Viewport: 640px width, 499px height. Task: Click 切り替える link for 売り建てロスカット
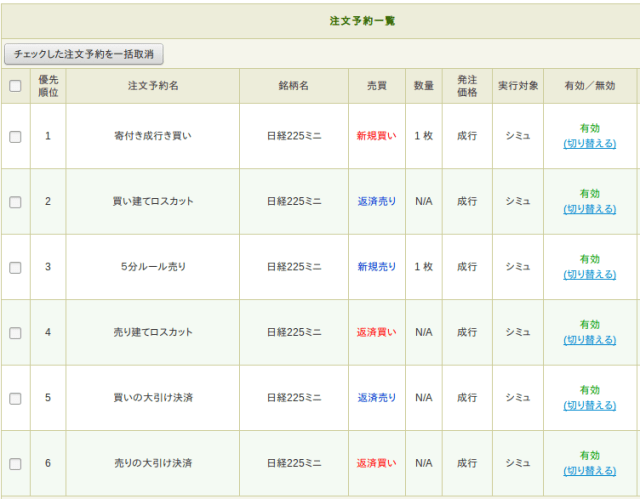click(x=589, y=340)
